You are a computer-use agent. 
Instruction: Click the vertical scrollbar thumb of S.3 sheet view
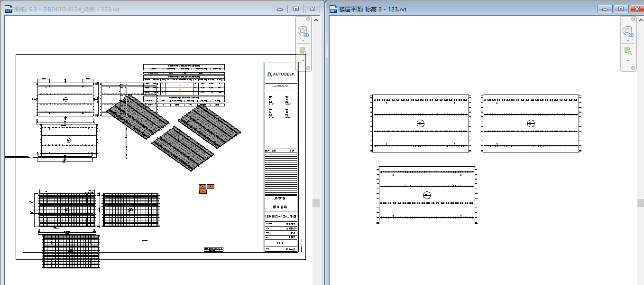click(316, 203)
